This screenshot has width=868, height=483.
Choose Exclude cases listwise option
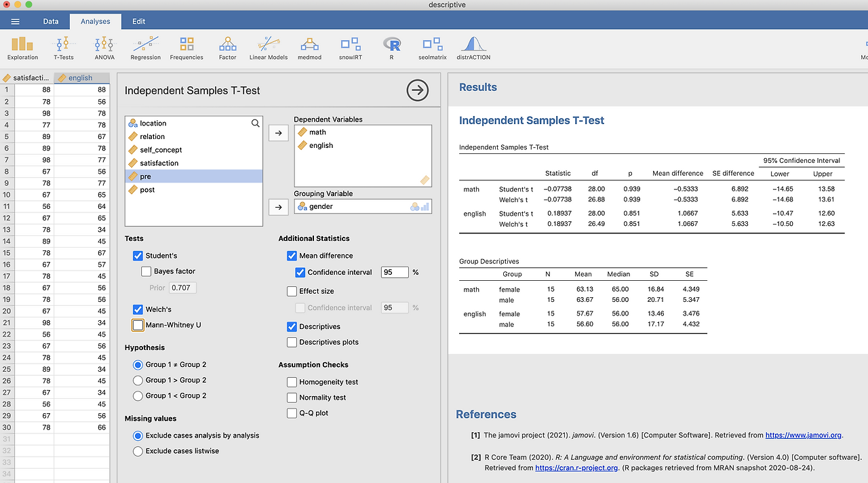point(138,451)
